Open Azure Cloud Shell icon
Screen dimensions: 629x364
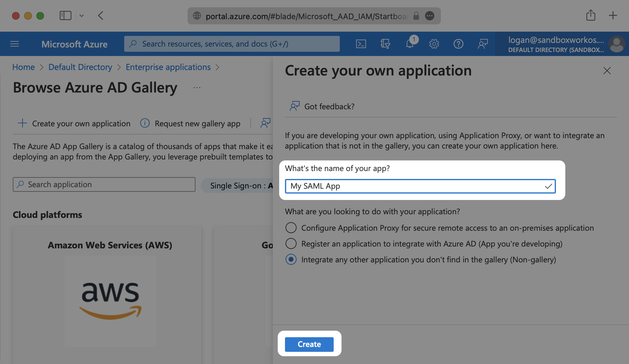[361, 44]
